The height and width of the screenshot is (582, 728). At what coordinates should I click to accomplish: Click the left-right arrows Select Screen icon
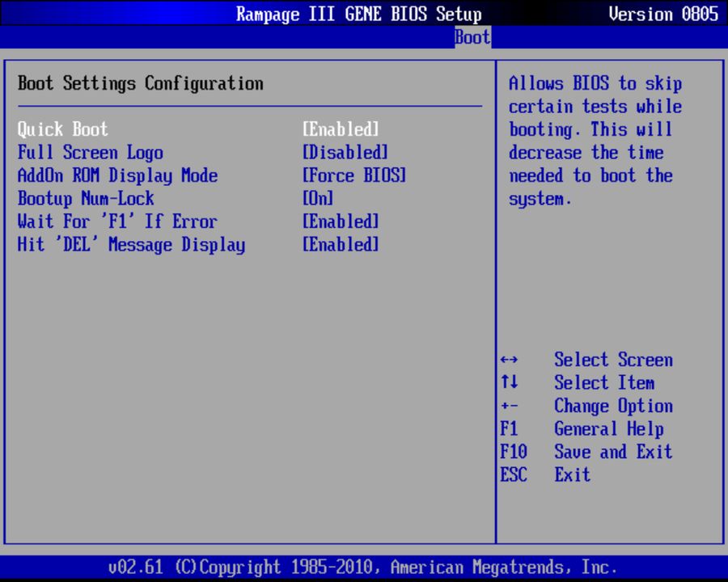510,360
